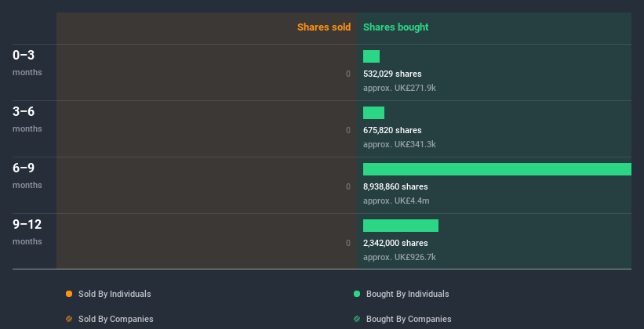Image resolution: width=644 pixels, height=329 pixels.
Task: Click the Sold By Companies legend label
Action: coord(116,319)
